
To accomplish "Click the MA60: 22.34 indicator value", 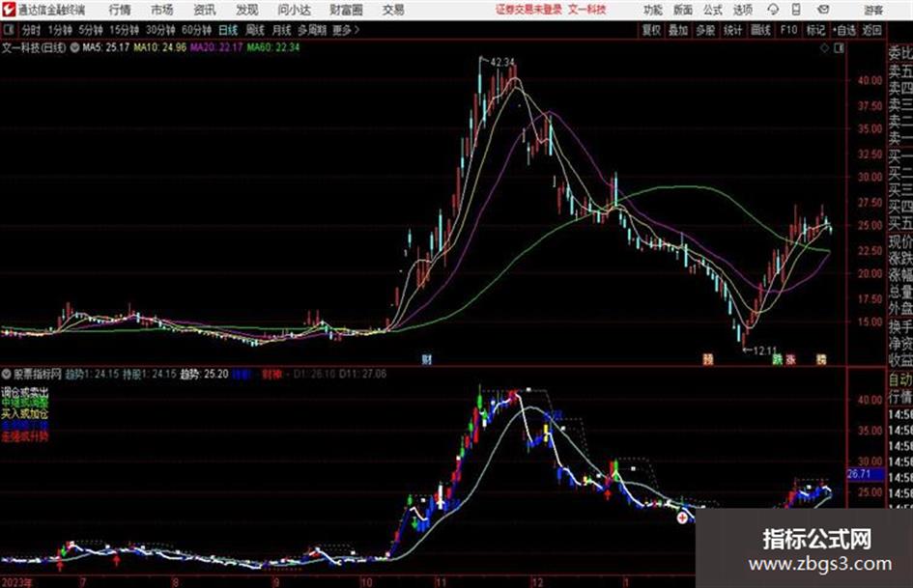I will tap(272, 47).
